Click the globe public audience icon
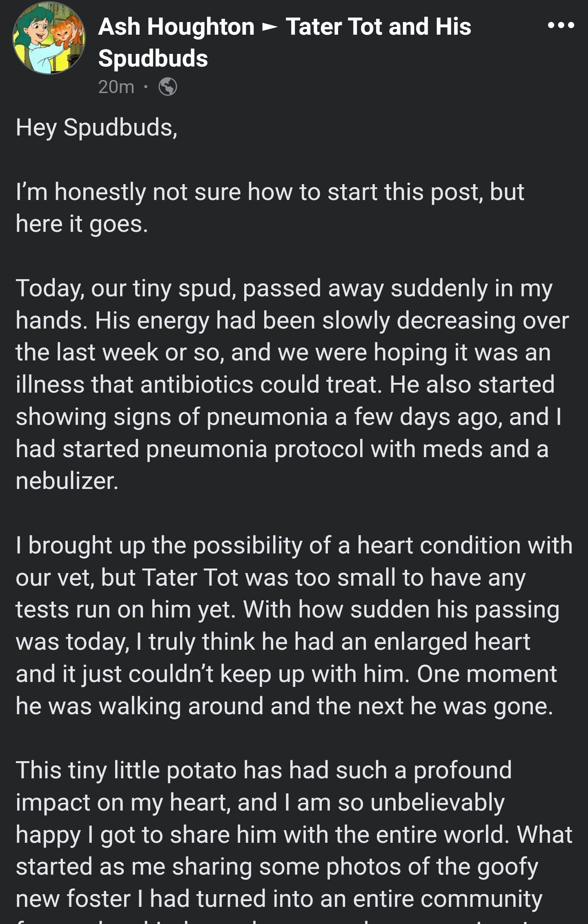The height and width of the screenshot is (924, 588). [x=167, y=87]
